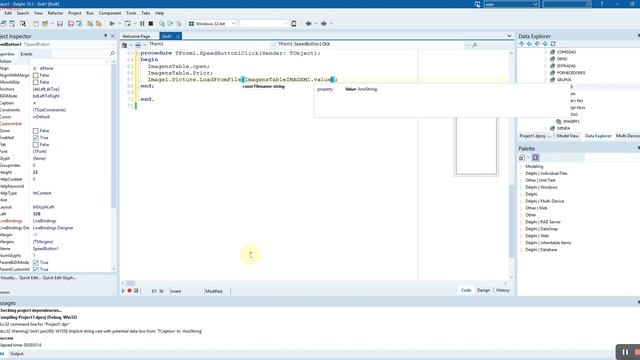640x360 pixels.
Task: Search Object Inspector properties via magnifier icon
Action: (112, 54)
